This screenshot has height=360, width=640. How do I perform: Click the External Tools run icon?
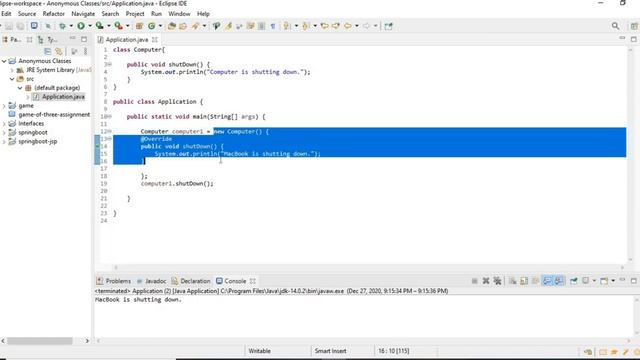pos(118,26)
